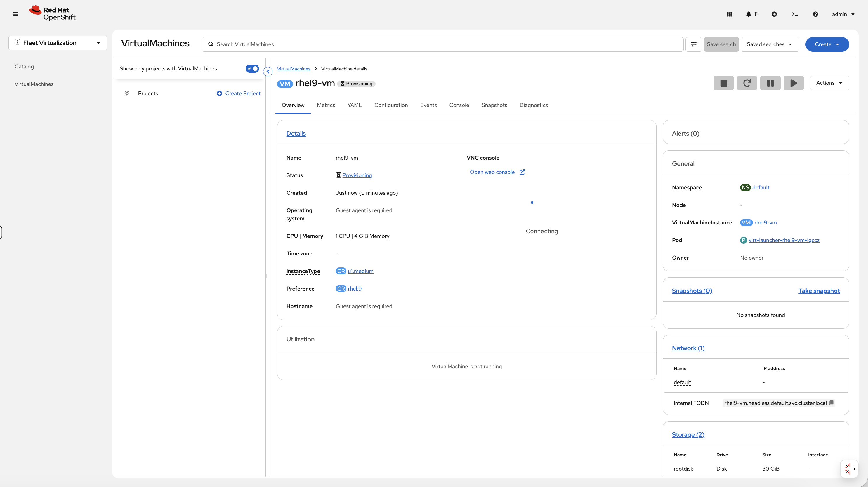Restart rhel9-vm using the restart icon
868x487 pixels.
pos(747,83)
